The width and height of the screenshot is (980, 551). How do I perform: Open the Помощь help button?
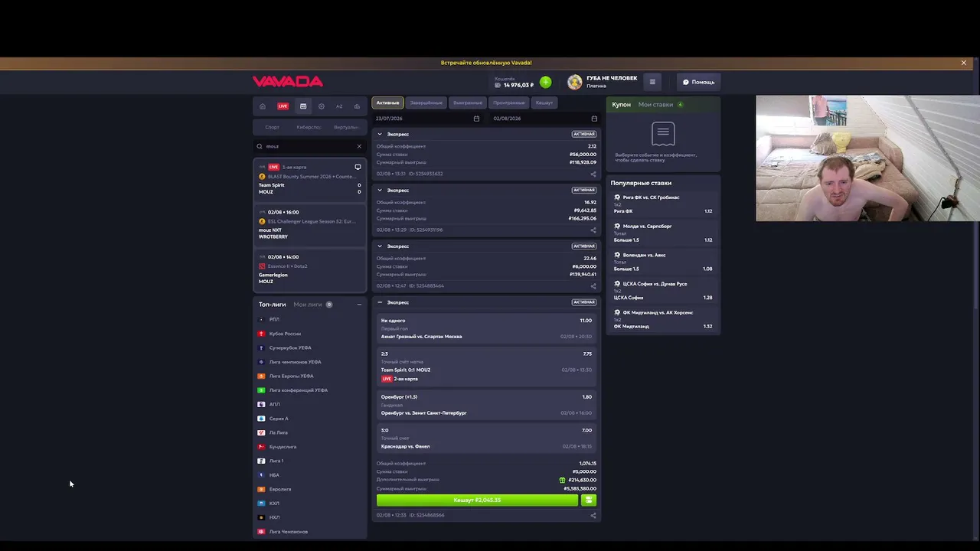click(698, 82)
